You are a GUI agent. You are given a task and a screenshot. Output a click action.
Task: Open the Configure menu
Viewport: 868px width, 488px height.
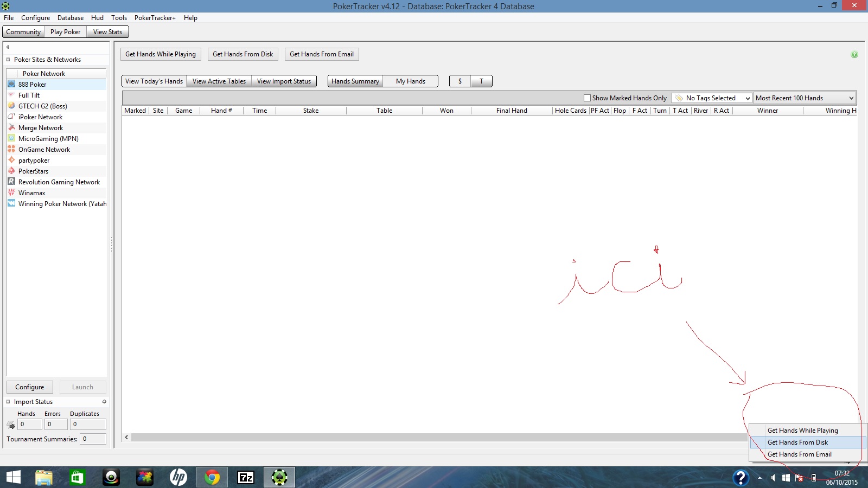pos(35,18)
